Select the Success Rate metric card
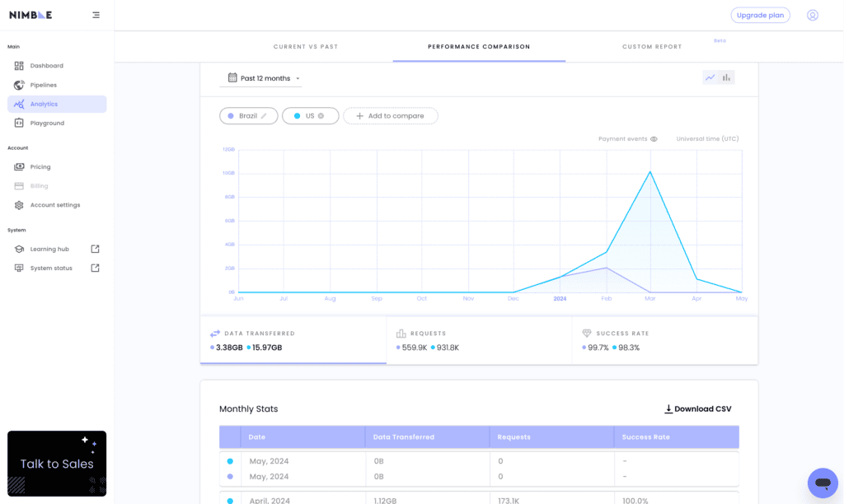Screen dimensions: 844x504 coord(665,340)
